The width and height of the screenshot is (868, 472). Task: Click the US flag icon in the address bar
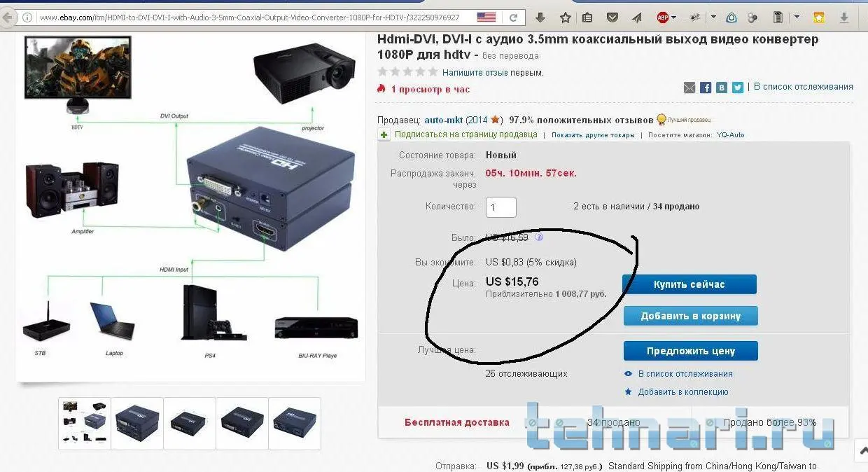486,17
